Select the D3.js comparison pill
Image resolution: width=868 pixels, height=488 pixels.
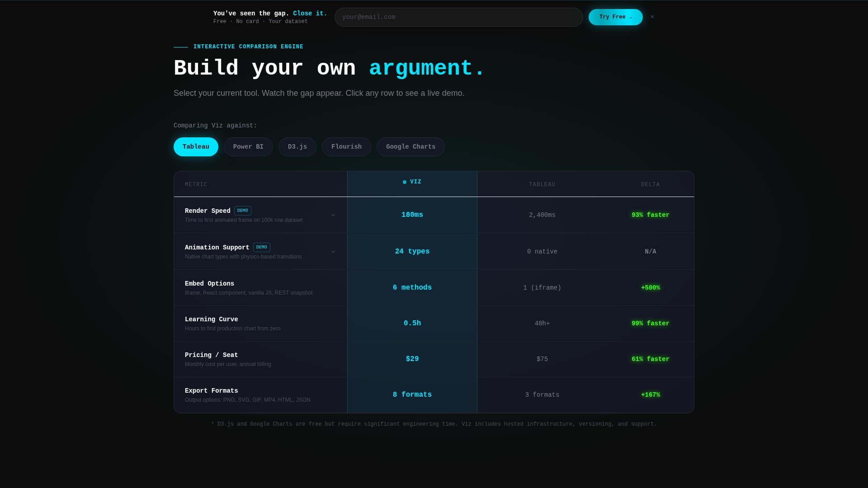(297, 147)
